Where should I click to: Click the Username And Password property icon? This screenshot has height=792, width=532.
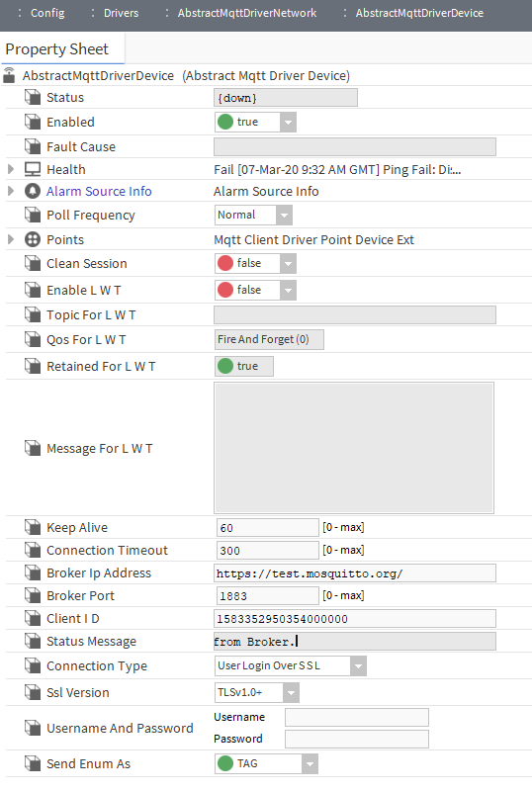point(33,728)
